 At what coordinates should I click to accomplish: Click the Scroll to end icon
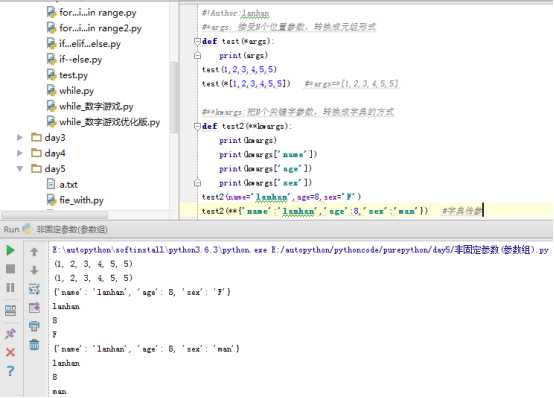[34, 308]
